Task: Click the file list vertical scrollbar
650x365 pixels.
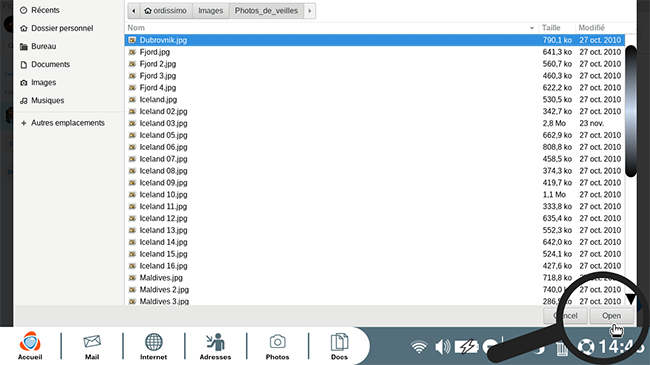Action: click(631, 111)
